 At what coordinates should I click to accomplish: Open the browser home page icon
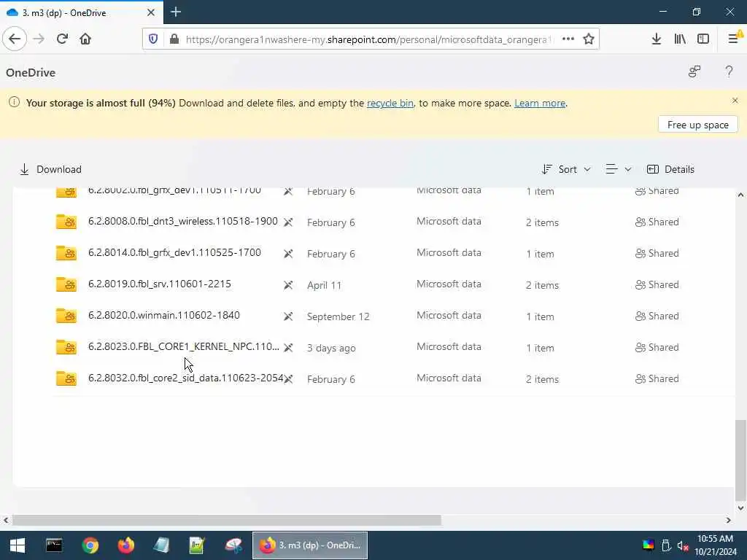85,39
